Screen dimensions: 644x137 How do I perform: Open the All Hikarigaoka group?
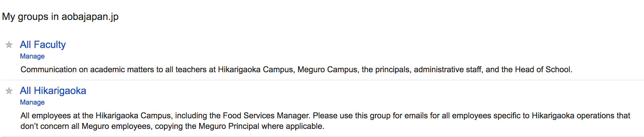tap(53, 91)
